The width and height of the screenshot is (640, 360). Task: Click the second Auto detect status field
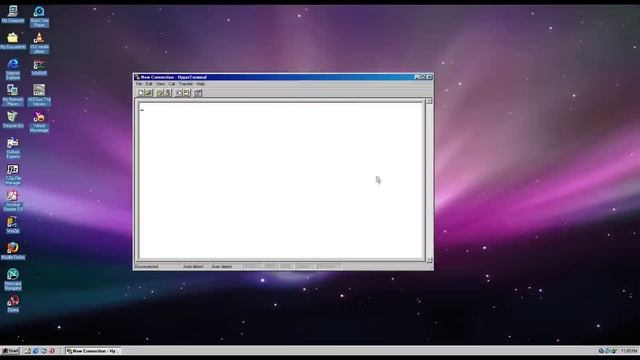tap(222, 267)
